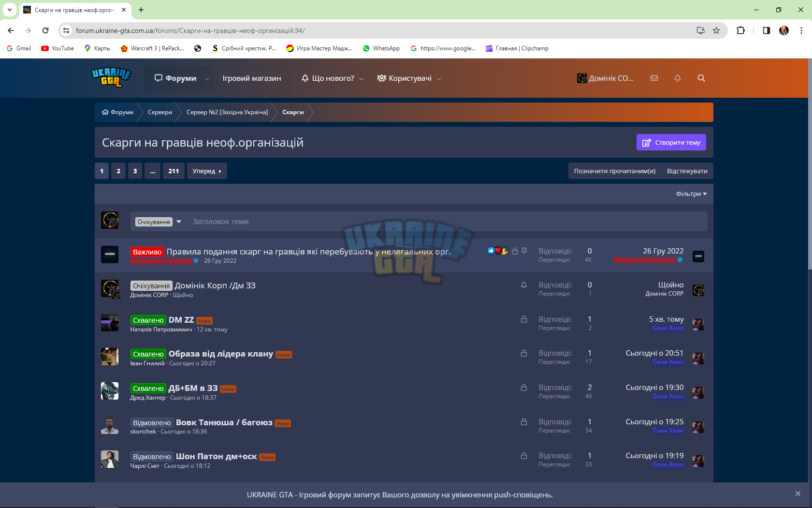Click the browser back arrow

tap(11, 30)
